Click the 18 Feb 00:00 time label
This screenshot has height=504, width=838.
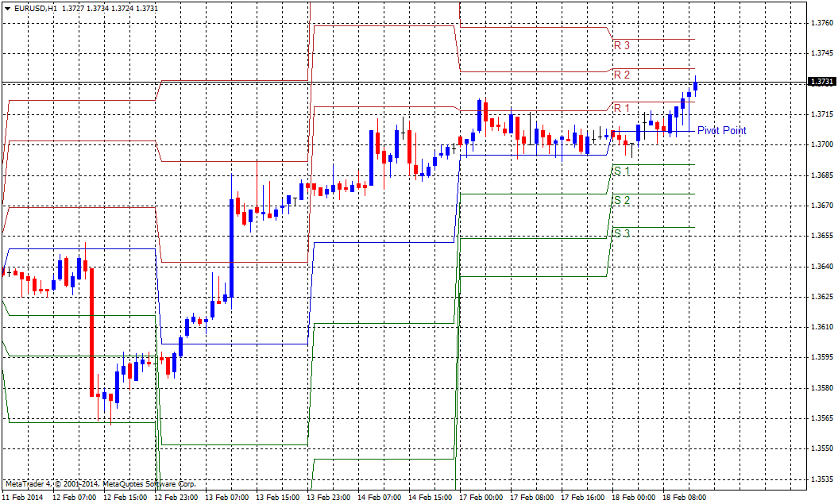pyautogui.click(x=634, y=498)
